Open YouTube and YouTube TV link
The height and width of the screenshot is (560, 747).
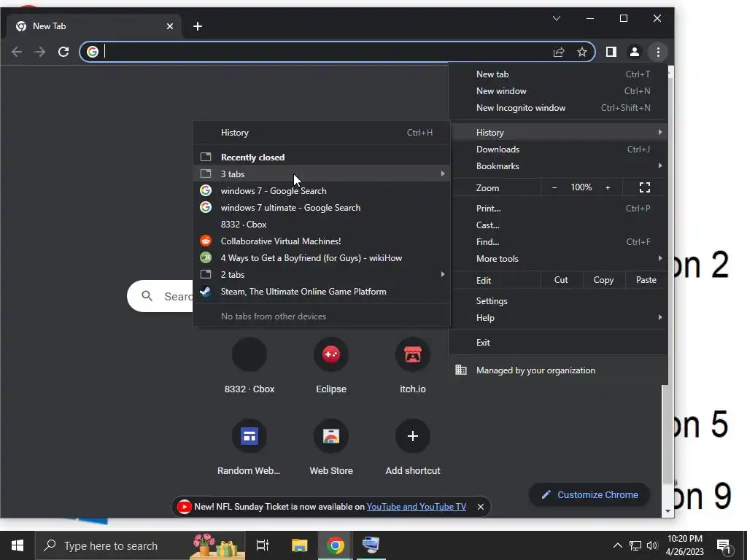pos(417,507)
